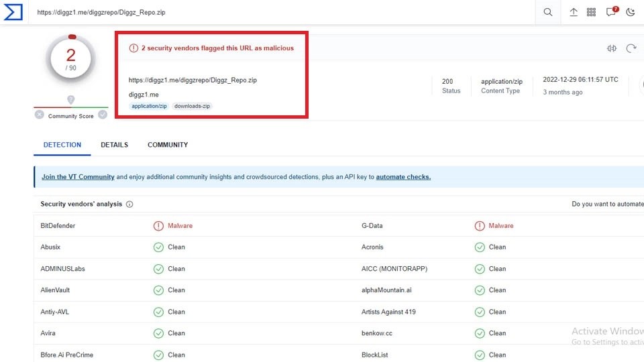644x362 pixels.
Task: Vote malicious with community score X icon
Action: [x=39, y=115]
